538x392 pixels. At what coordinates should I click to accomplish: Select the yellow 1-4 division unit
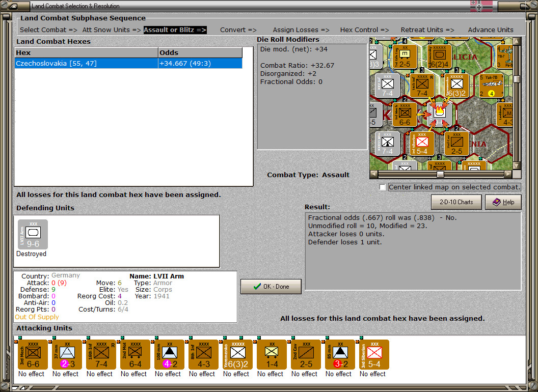[272, 354]
